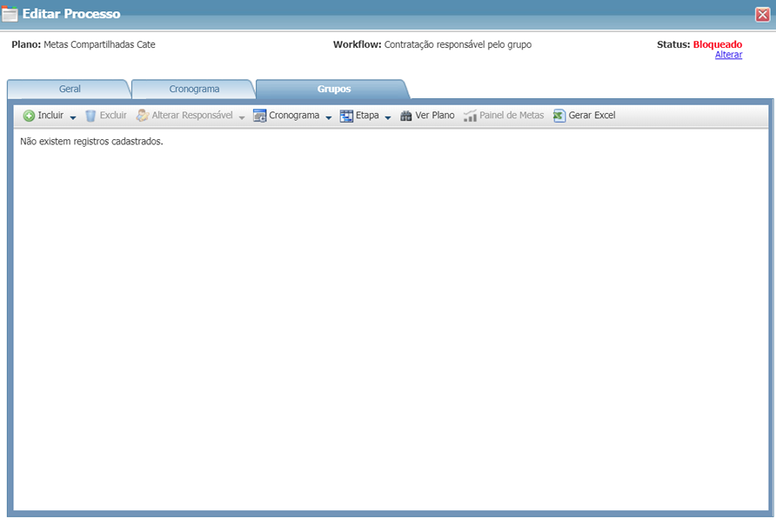Image resolution: width=776 pixels, height=532 pixels.
Task: Click the Alterar Responsável people icon
Action: click(x=143, y=116)
